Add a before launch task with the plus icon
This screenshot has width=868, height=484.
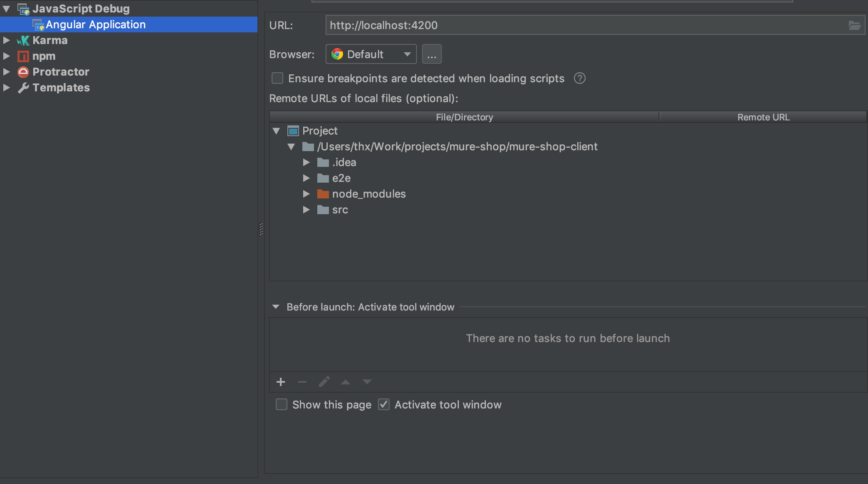pos(281,382)
